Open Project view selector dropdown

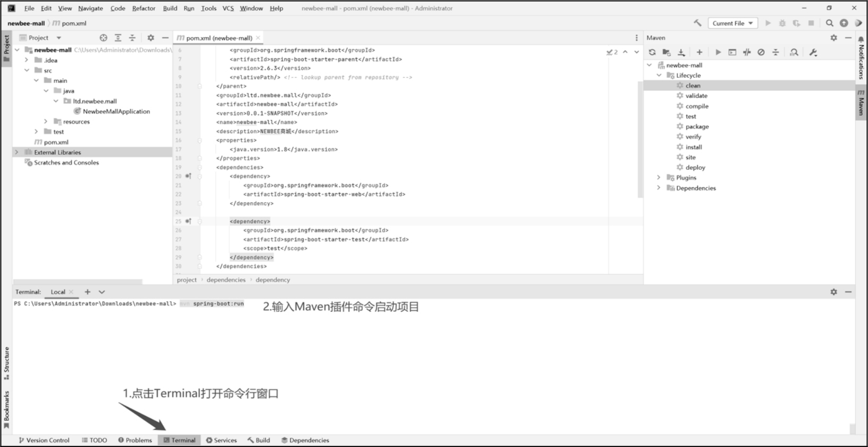tap(40, 38)
